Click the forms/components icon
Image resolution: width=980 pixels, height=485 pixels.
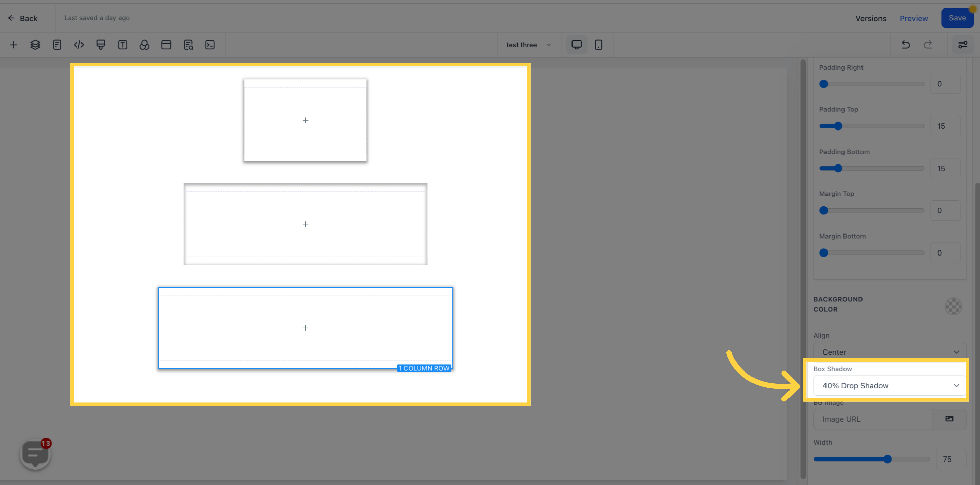coord(56,45)
